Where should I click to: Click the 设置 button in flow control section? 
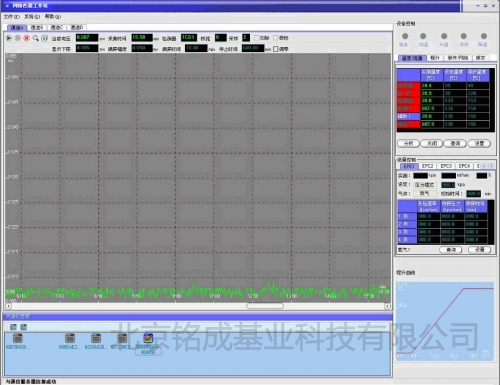point(479,249)
